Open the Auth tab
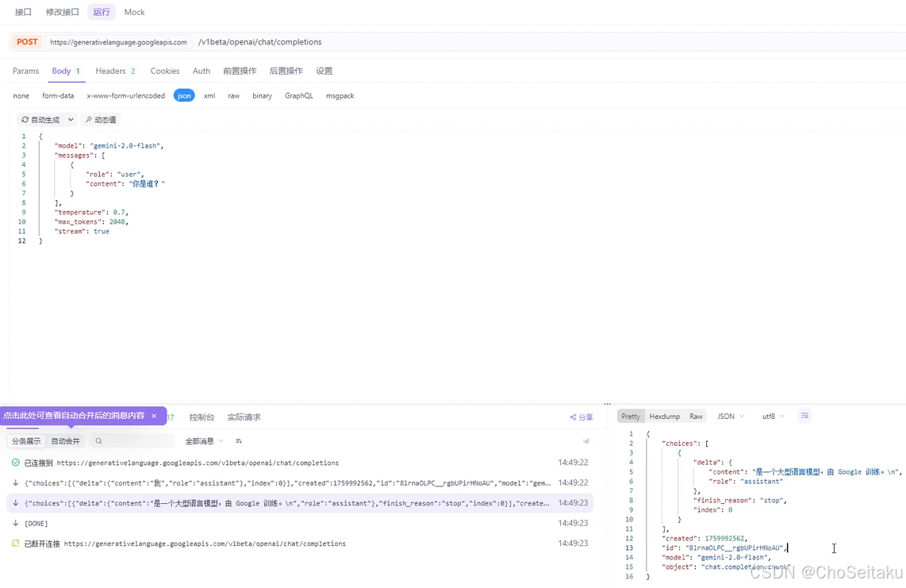Image resolution: width=906 pixels, height=588 pixels. pos(201,71)
